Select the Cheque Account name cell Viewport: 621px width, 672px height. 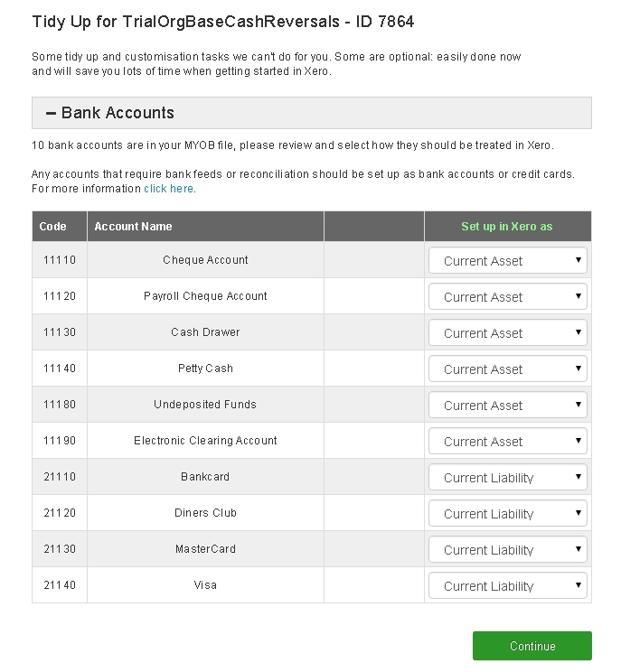pyautogui.click(x=205, y=260)
